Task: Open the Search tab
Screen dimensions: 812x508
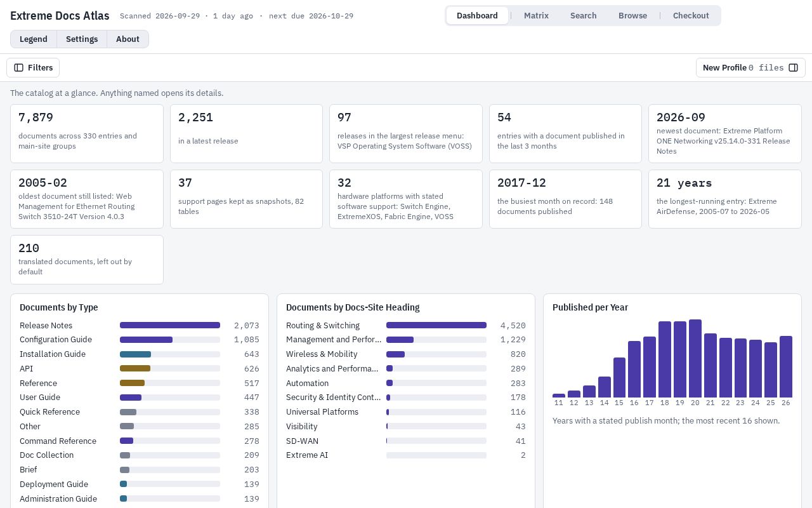Action: click(583, 16)
